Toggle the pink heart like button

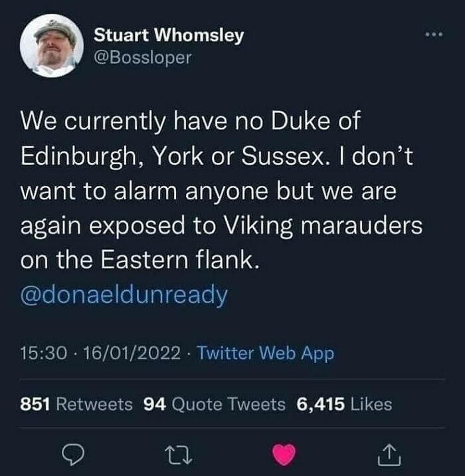284,455
